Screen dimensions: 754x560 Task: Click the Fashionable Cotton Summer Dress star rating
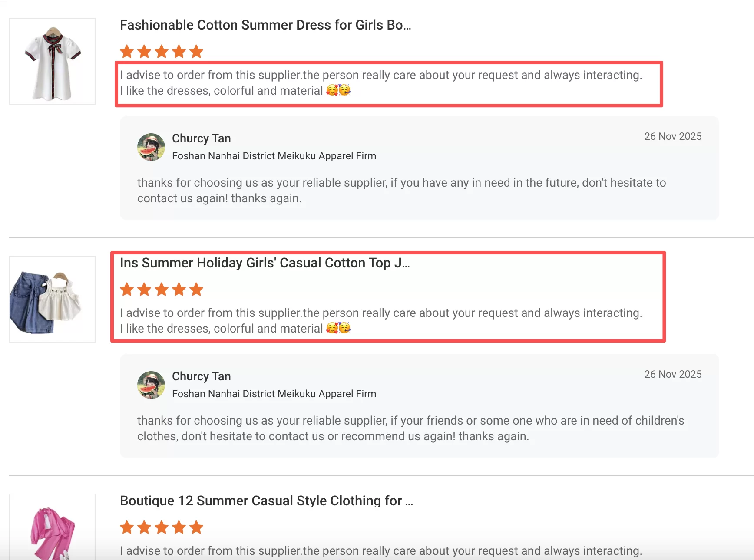[x=162, y=52]
